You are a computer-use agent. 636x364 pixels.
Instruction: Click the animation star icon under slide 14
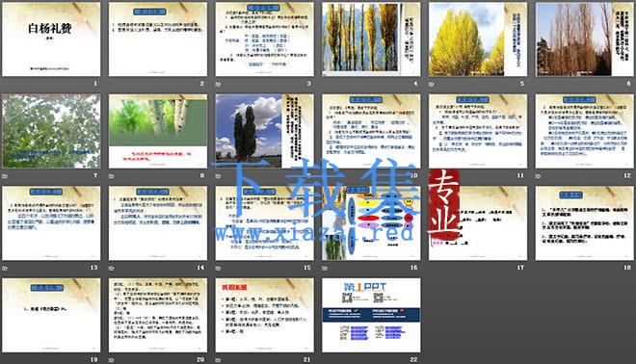[112, 268]
